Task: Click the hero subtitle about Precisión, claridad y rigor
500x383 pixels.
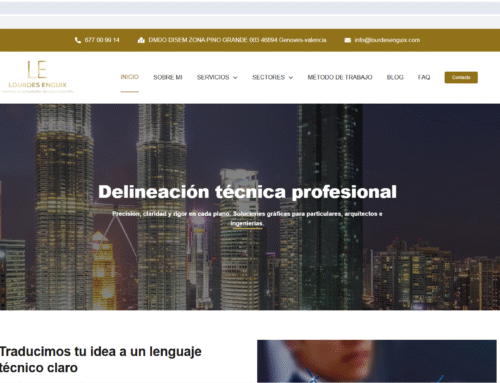Action: click(x=247, y=218)
